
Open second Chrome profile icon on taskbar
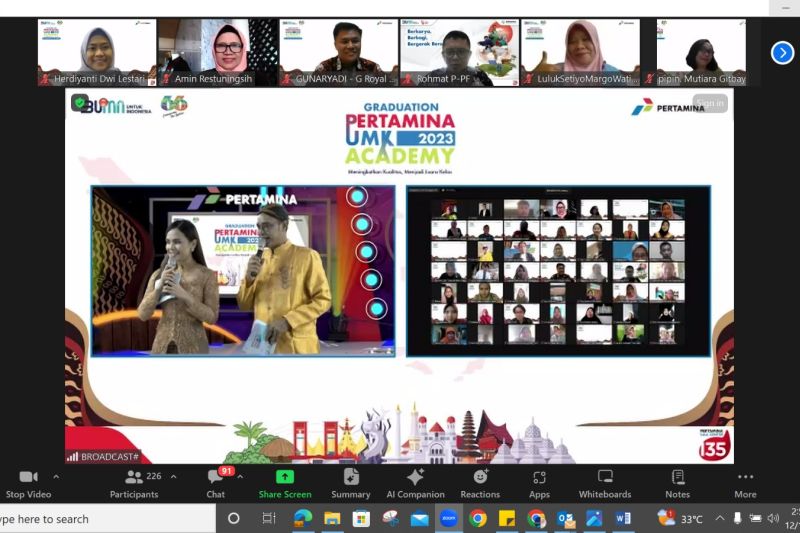[536, 519]
